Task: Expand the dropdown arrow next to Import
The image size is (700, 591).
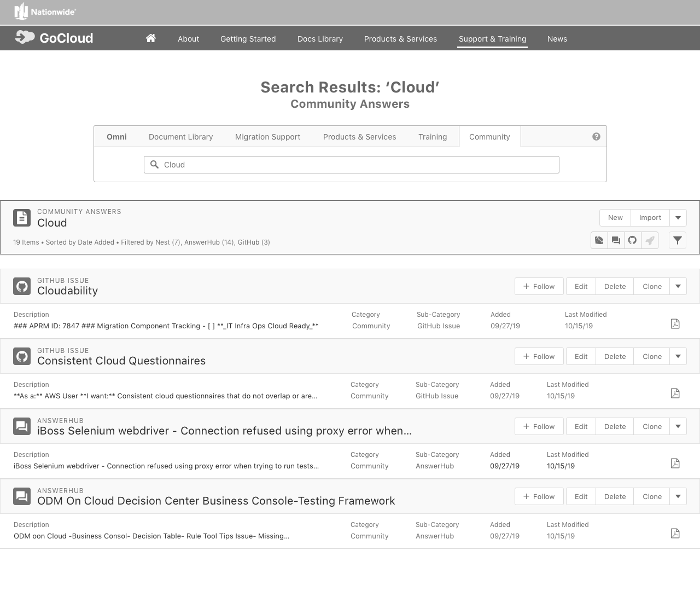Action: [678, 218]
